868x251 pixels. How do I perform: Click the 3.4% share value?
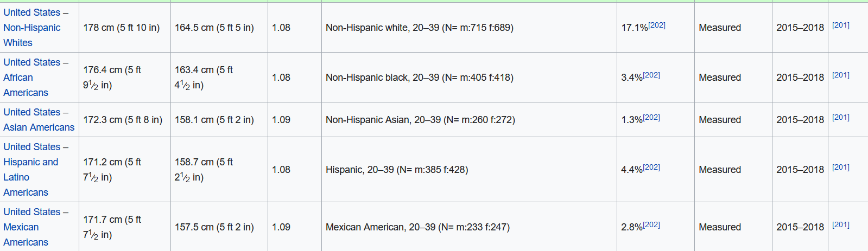click(632, 78)
